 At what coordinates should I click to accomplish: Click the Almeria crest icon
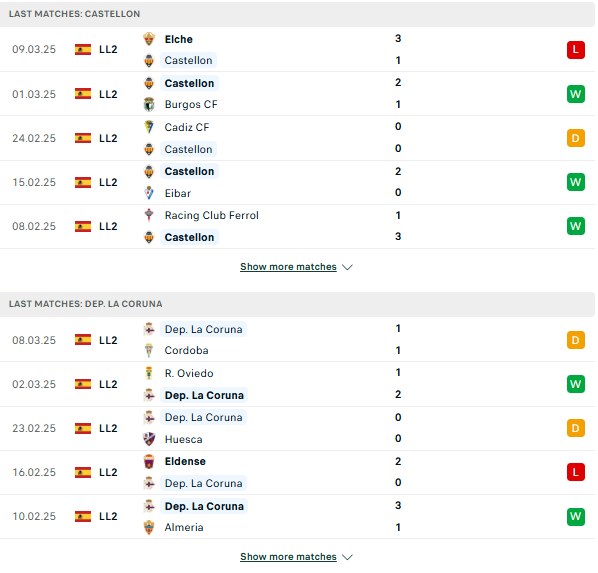click(149, 527)
